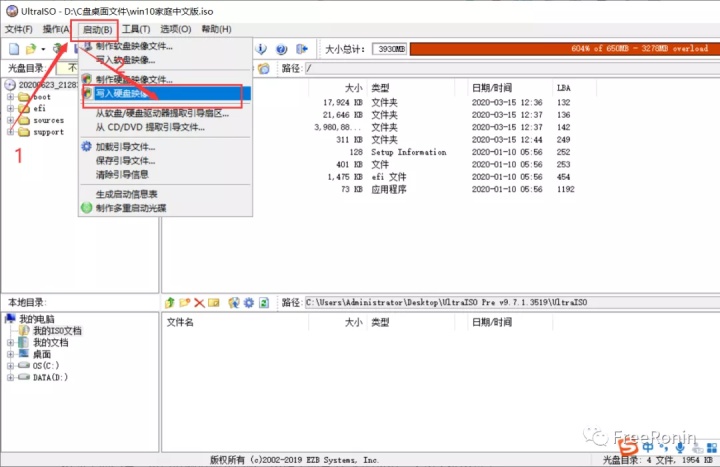Image resolution: width=720 pixels, height=467 pixels.
Task: Click the yellow folder icon after the red X
Action: coord(214,303)
